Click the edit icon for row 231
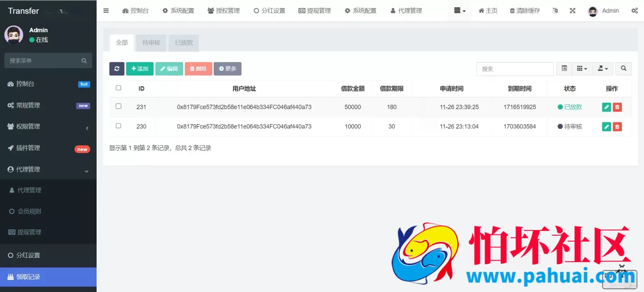Image resolution: width=644 pixels, height=292 pixels. click(607, 107)
